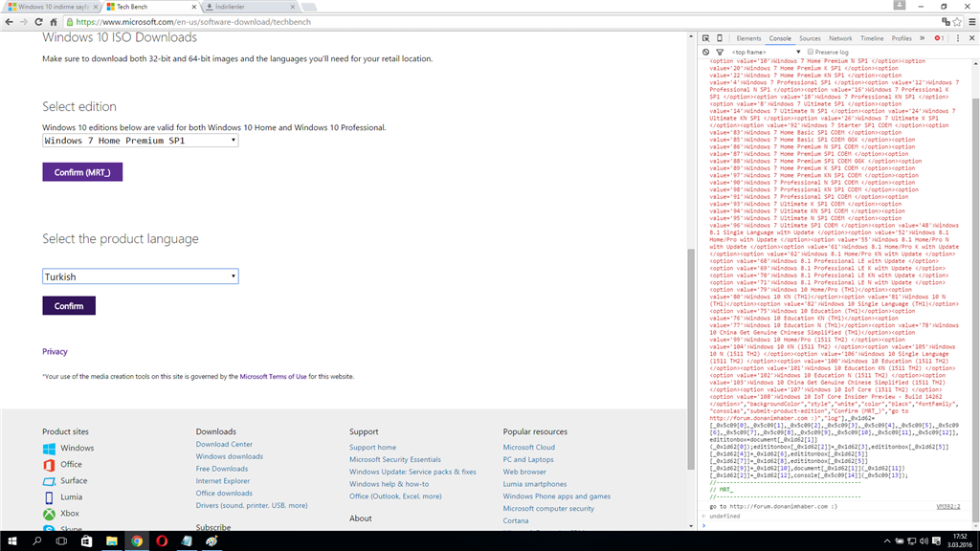
Task: Enable the Preserve log checkbox
Action: point(810,52)
